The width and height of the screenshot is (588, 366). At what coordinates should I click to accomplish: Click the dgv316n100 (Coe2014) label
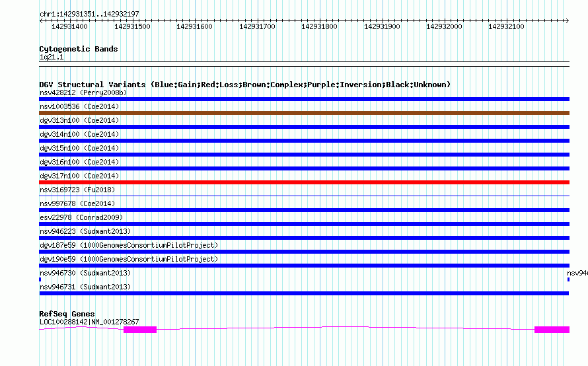(x=79, y=162)
